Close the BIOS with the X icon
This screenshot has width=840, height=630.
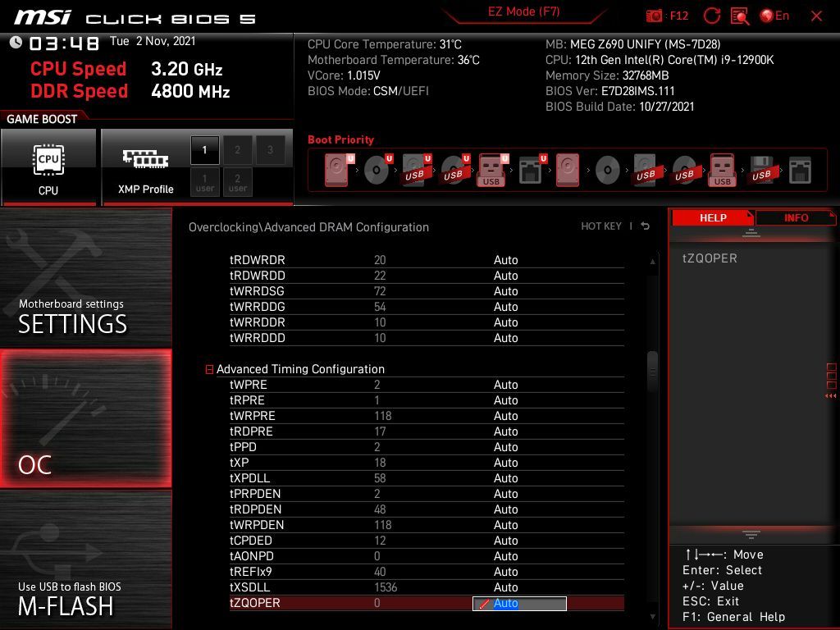coord(816,16)
